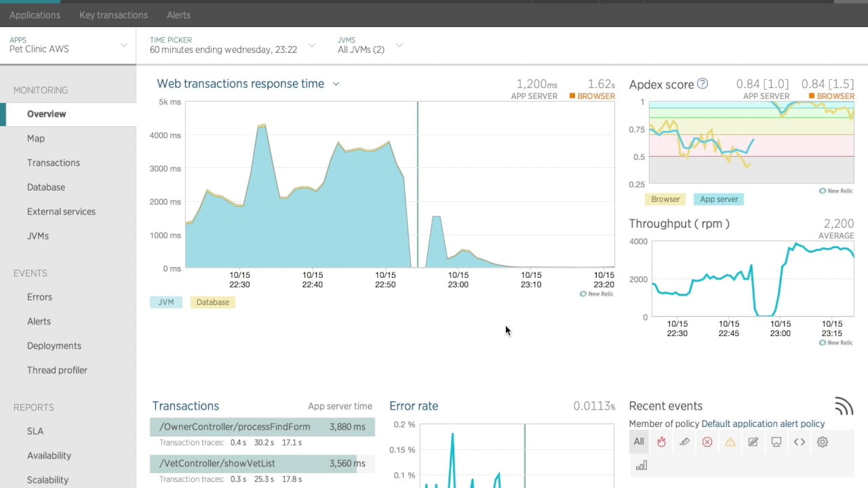Filter recent events by bar chart icon

coord(641,465)
